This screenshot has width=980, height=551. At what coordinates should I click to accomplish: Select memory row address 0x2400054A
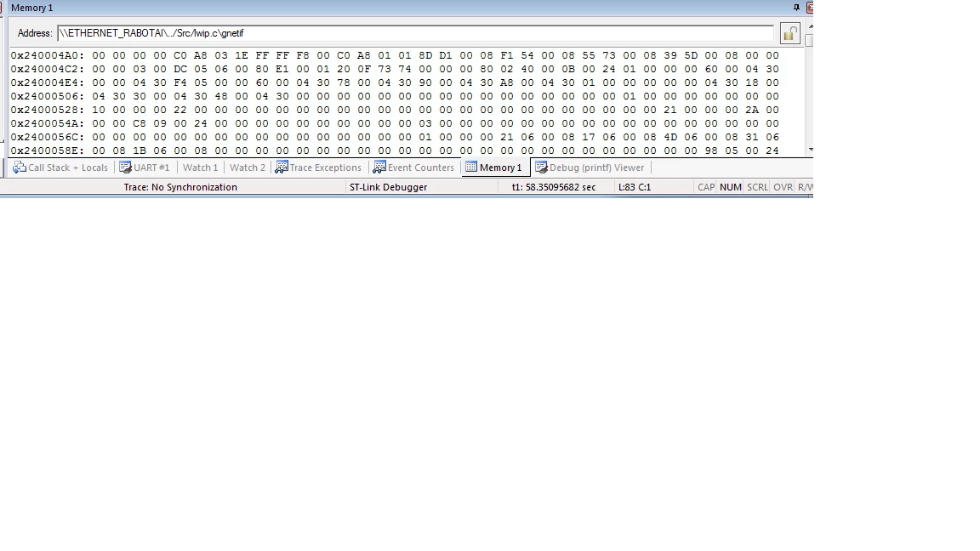pyautogui.click(x=48, y=123)
